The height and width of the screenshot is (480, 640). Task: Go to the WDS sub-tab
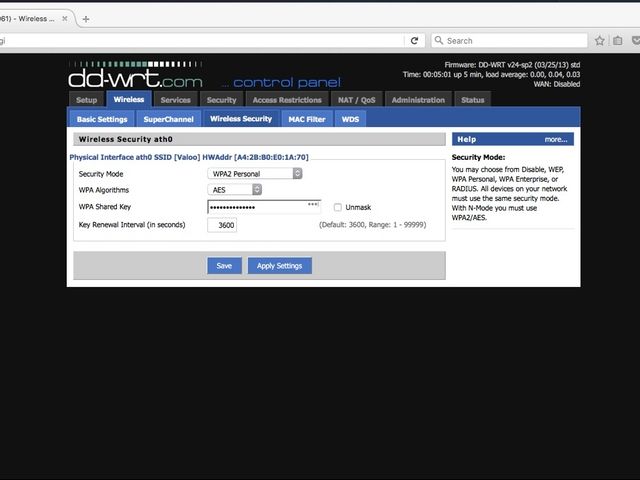click(350, 119)
